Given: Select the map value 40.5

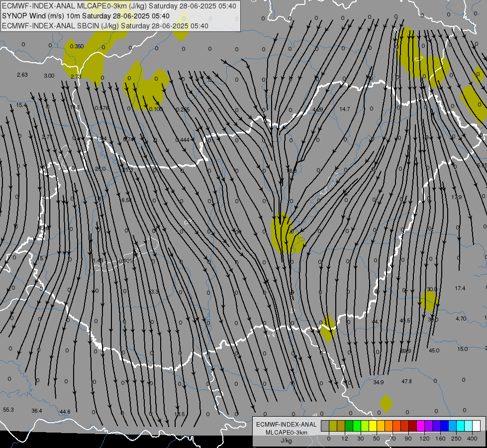Looking at the screenshot, I should 405,321.
